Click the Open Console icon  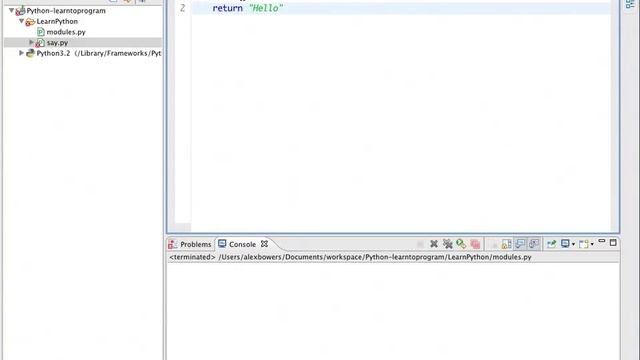[x=584, y=244]
